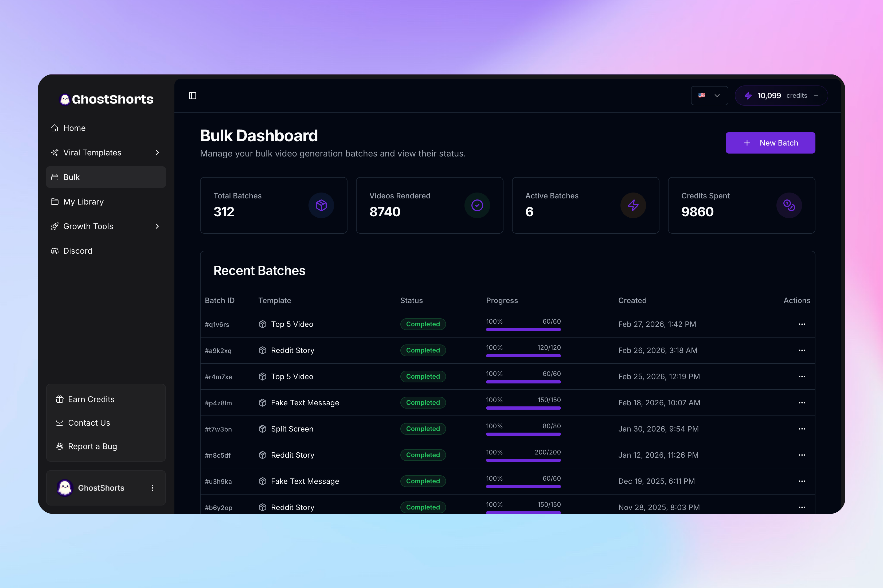Click progress bar of batch #a9k2xq
Viewport: 883px width, 588px height.
tap(523, 355)
